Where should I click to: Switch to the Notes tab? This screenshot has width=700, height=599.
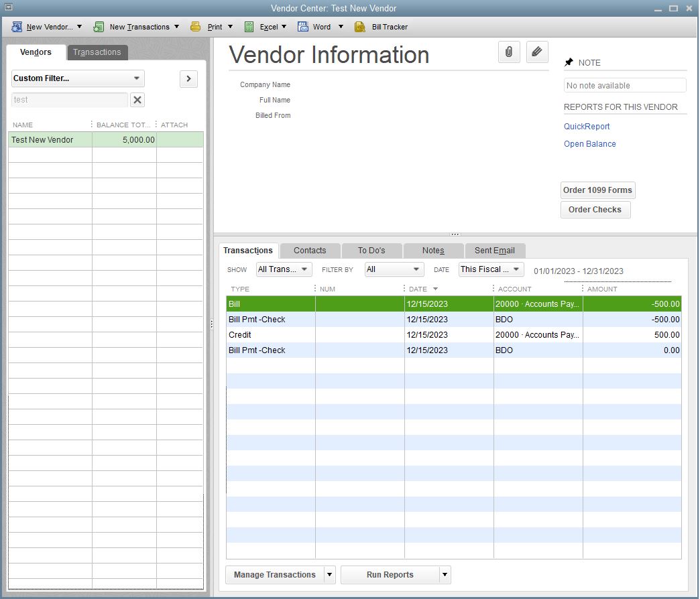pyautogui.click(x=433, y=251)
